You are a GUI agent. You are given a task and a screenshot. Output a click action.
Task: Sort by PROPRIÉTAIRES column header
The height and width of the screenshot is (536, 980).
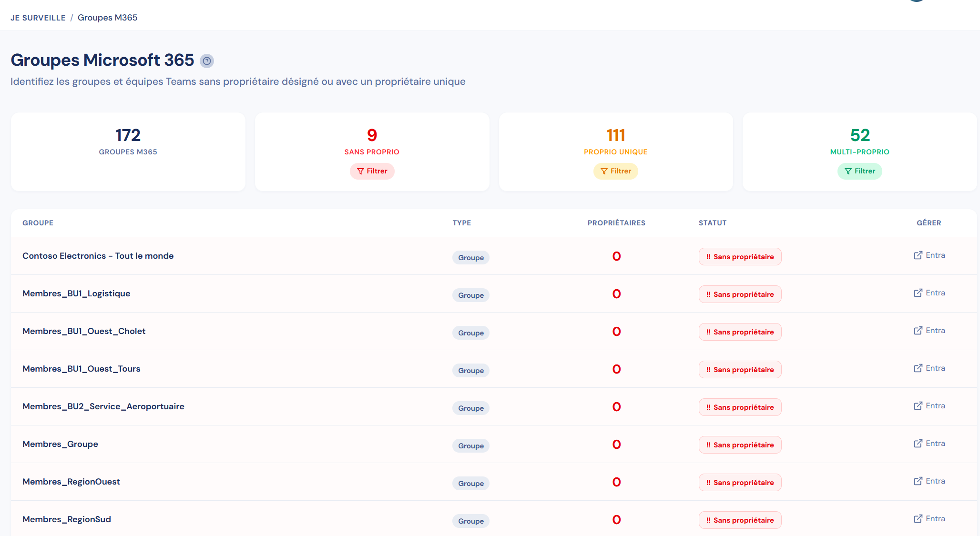click(616, 223)
